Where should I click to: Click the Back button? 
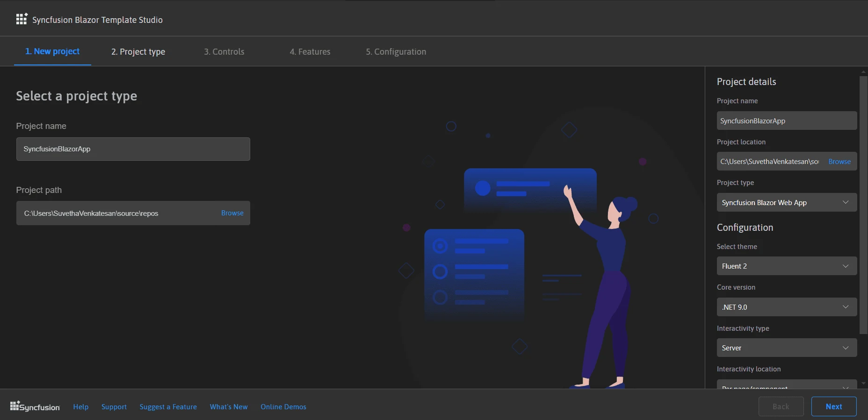coord(781,406)
